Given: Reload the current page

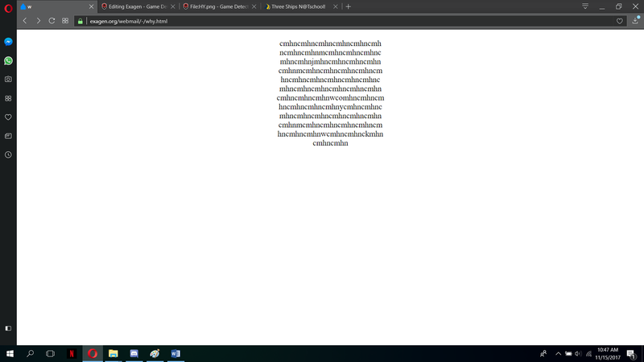Looking at the screenshot, I should pos(52,20).
